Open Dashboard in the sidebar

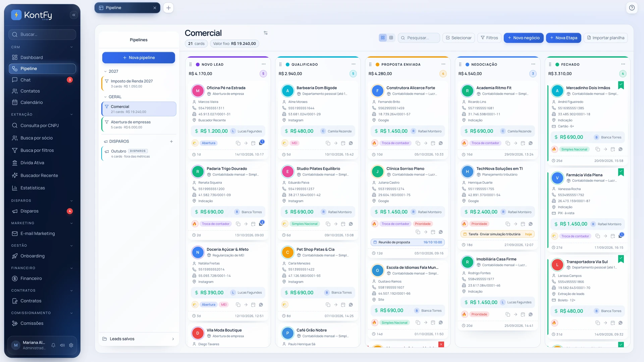(x=42, y=57)
